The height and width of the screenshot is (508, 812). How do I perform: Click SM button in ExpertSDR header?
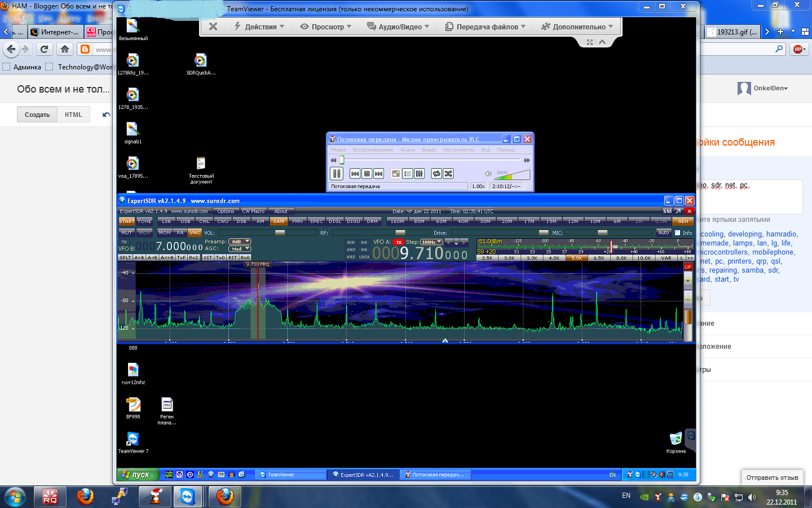point(667,211)
